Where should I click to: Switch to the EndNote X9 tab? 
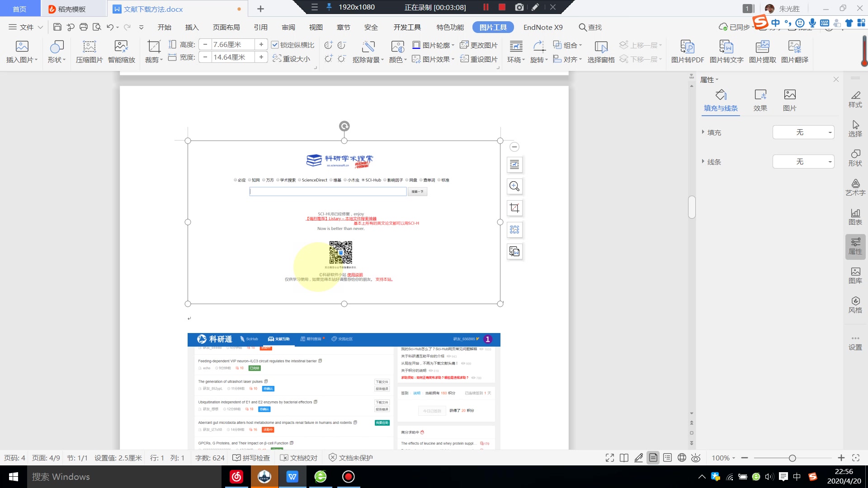[543, 27]
